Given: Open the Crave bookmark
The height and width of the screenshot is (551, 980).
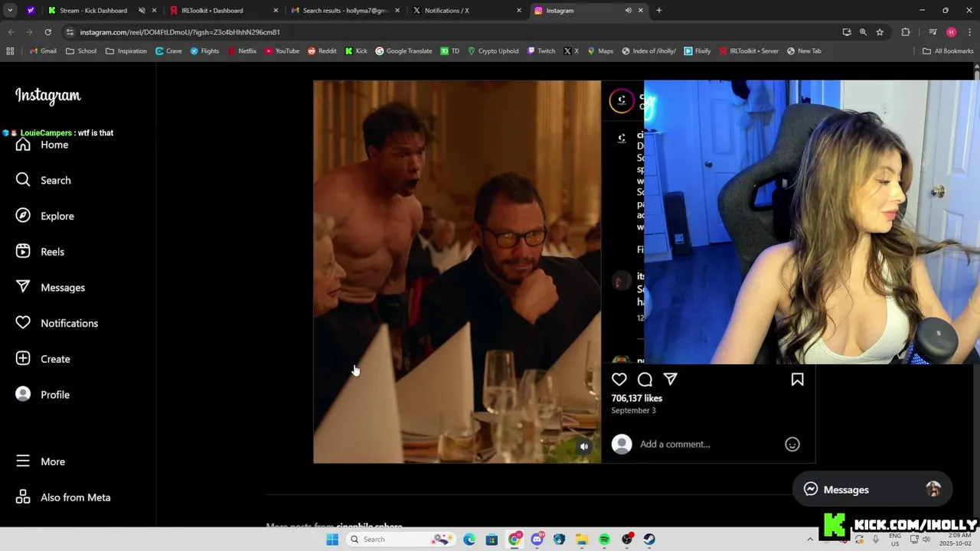Looking at the screenshot, I should (x=168, y=51).
